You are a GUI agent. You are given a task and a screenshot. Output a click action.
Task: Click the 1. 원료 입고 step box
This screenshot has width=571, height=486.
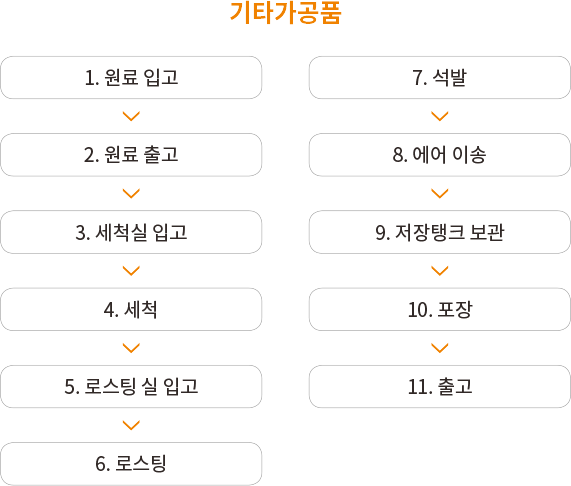tap(131, 78)
